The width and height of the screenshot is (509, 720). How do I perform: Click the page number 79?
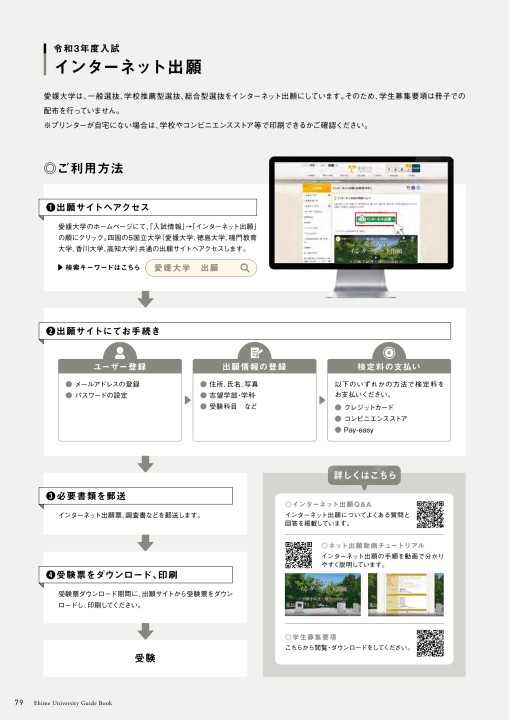pyautogui.click(x=19, y=702)
